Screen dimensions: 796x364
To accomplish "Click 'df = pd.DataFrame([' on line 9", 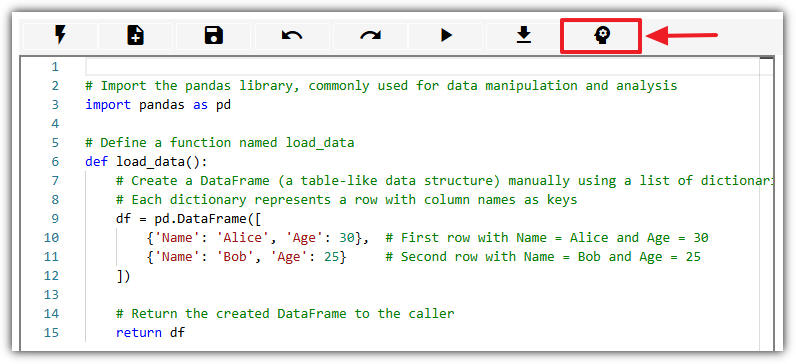I will coord(189,219).
